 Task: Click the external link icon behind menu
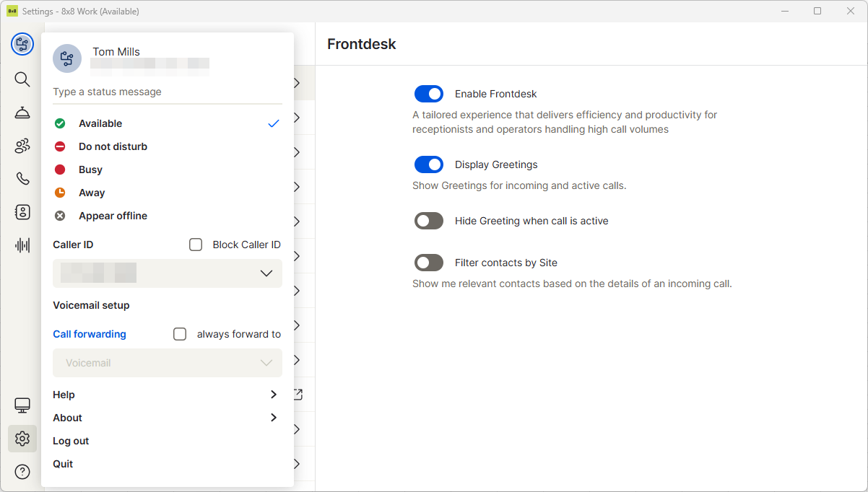[x=298, y=395]
